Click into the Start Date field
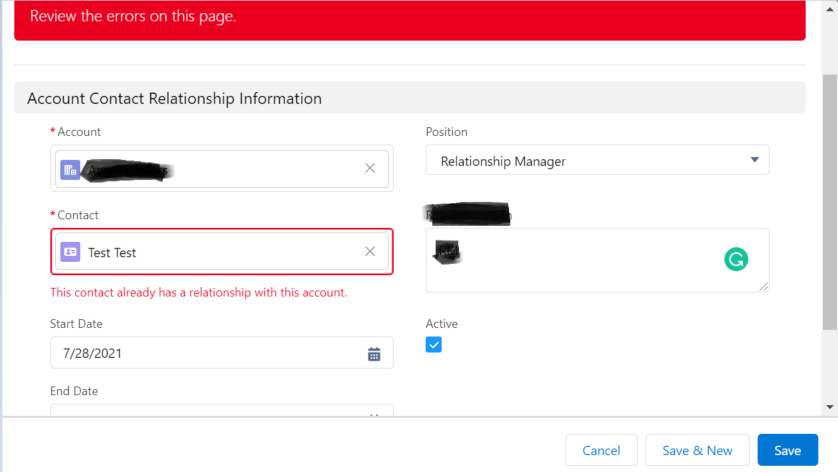 [x=200, y=353]
